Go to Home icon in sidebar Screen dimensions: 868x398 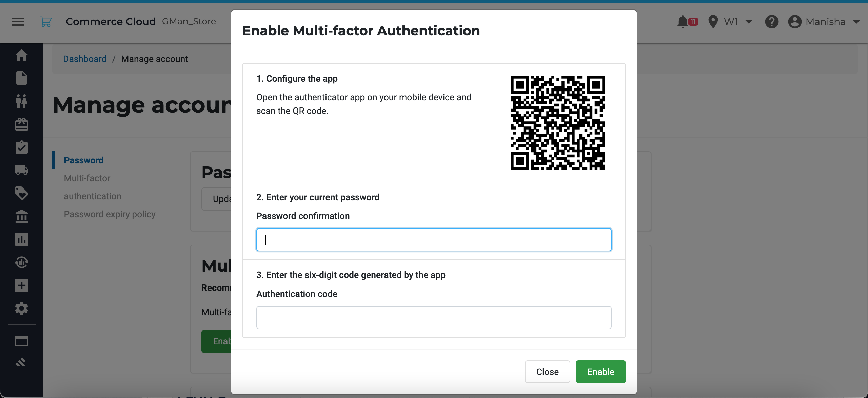22,55
